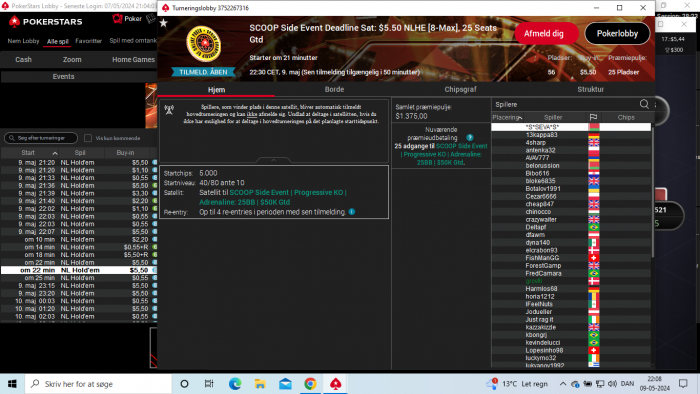Open the Struktur tab
This screenshot has height=394, width=700.
590,89
